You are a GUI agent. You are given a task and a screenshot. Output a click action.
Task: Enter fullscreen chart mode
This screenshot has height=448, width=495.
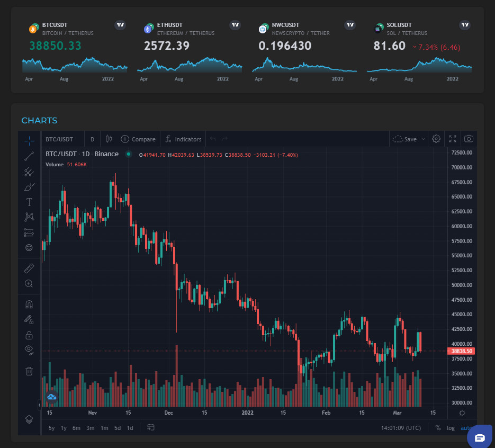click(453, 139)
